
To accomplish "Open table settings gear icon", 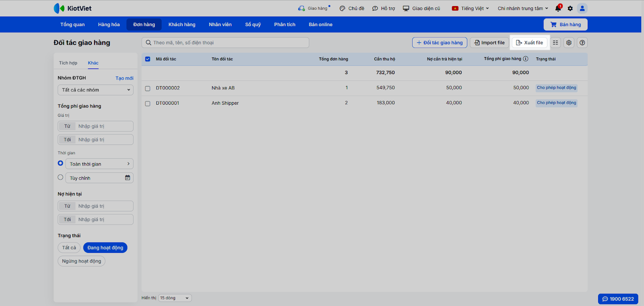I will [569, 43].
